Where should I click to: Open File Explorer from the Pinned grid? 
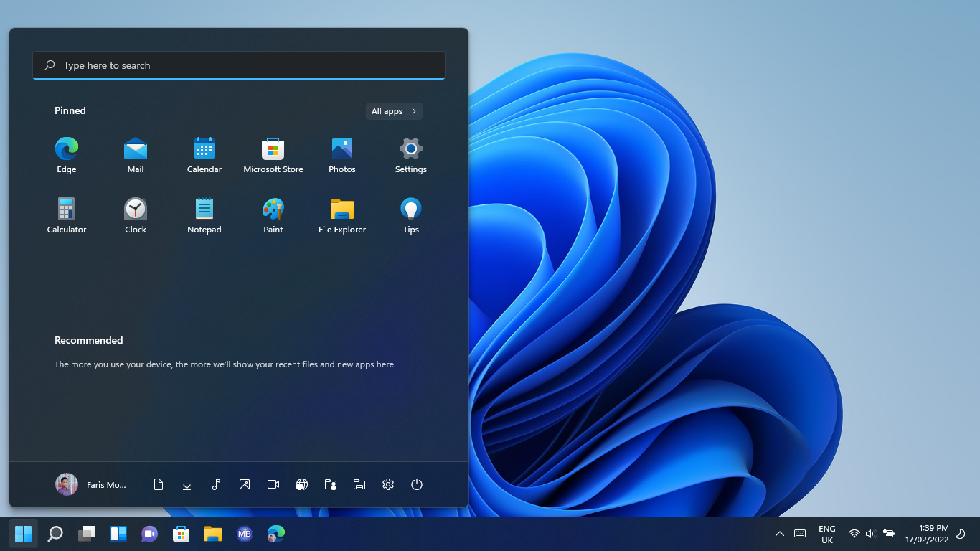(x=342, y=216)
